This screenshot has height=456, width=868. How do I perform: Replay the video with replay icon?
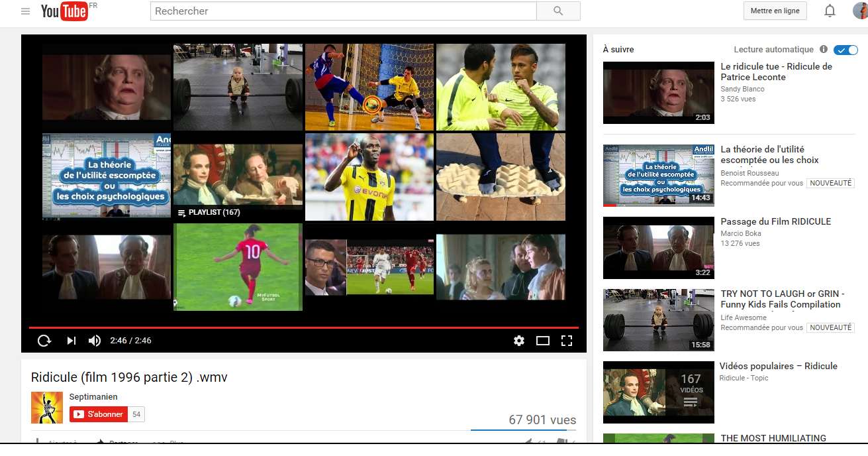[44, 341]
